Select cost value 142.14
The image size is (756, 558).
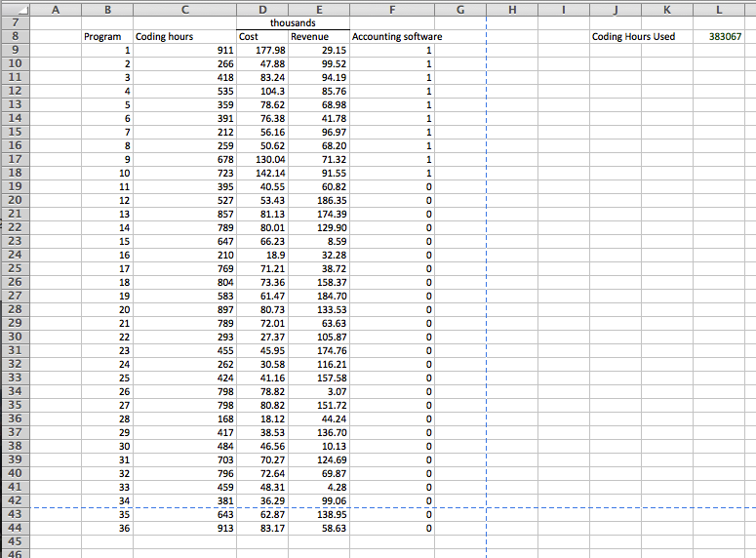(x=262, y=173)
